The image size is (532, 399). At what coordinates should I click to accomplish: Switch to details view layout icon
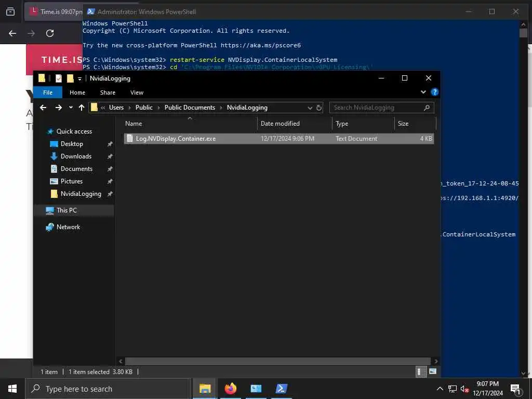coord(421,371)
